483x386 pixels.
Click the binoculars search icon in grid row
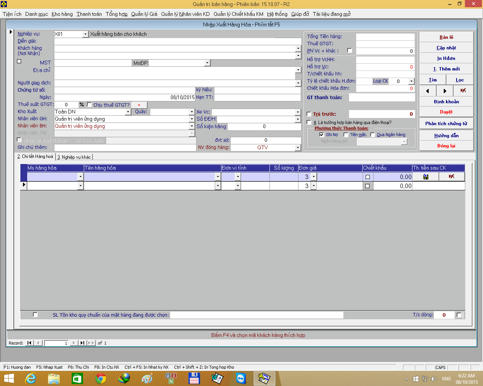point(426,177)
